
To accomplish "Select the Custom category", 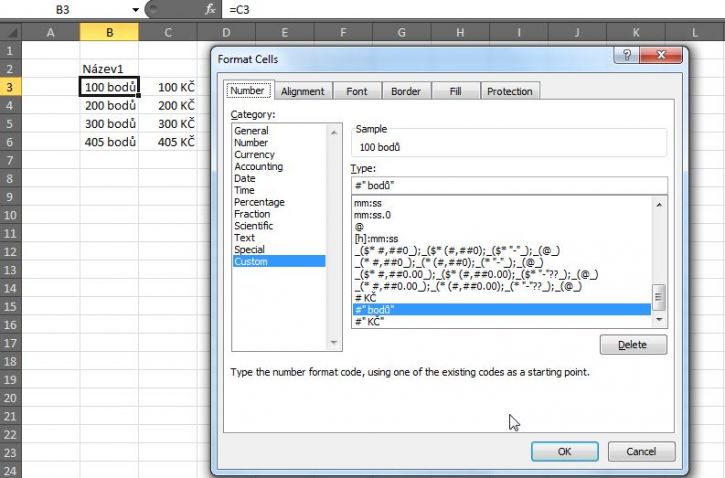I will coord(279,261).
